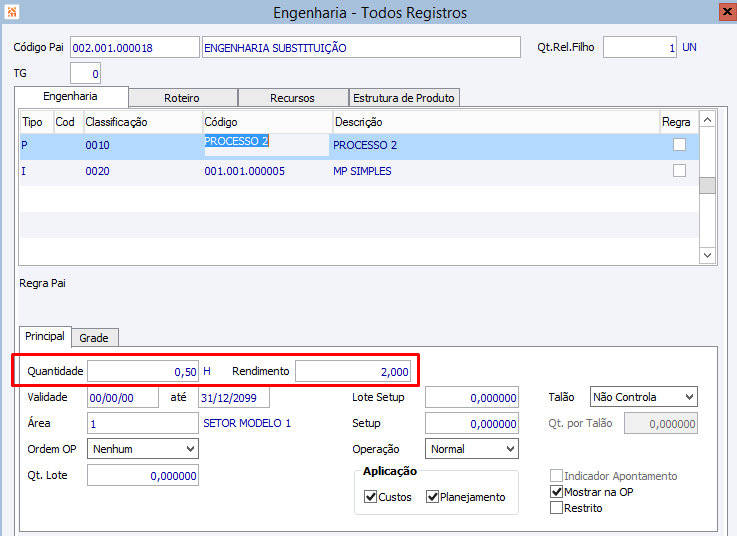This screenshot has width=737, height=536.
Task: Switch to the Grade sub-tab
Action: [x=94, y=338]
